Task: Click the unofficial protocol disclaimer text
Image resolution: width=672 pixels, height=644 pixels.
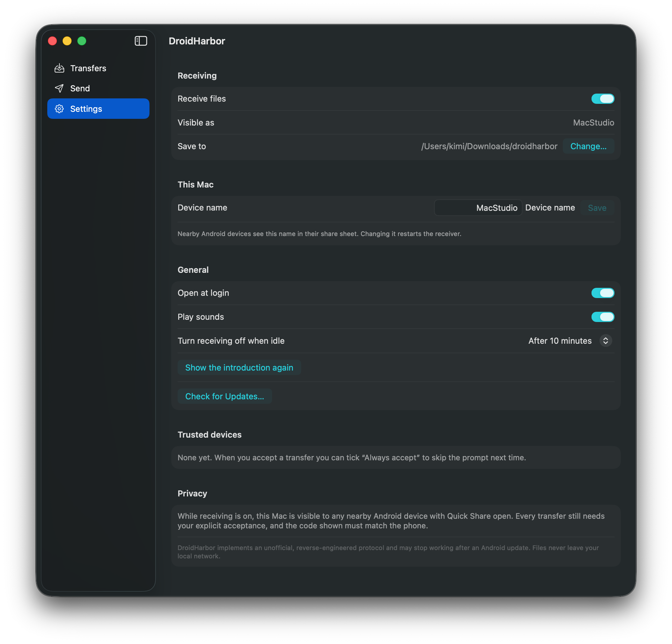Action: [388, 552]
